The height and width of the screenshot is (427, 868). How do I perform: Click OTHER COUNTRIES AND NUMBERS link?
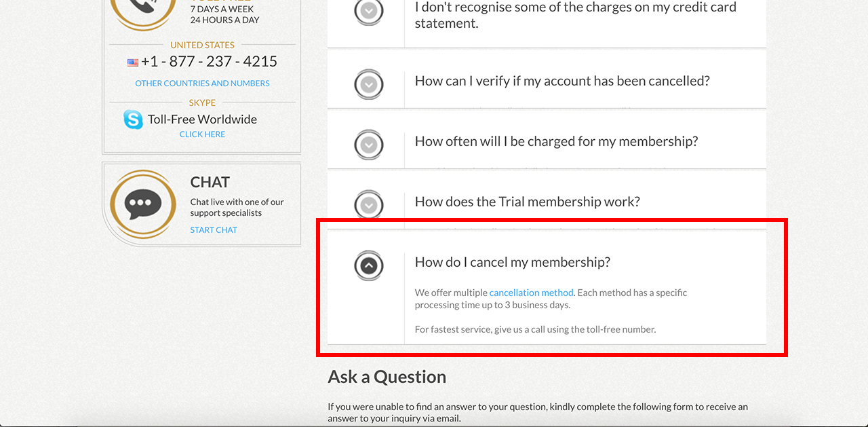202,83
